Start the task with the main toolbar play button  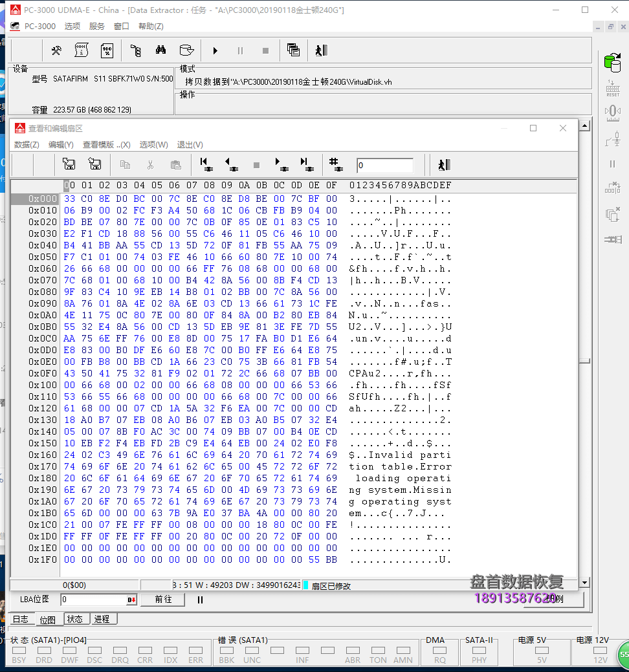(x=215, y=50)
